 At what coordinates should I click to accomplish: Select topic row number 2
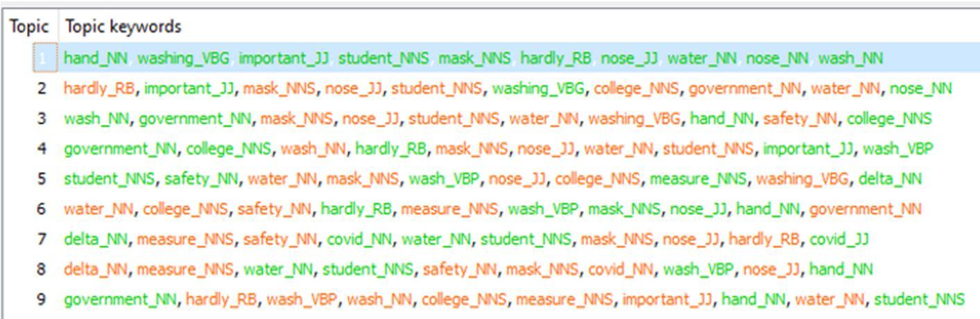click(x=490, y=88)
